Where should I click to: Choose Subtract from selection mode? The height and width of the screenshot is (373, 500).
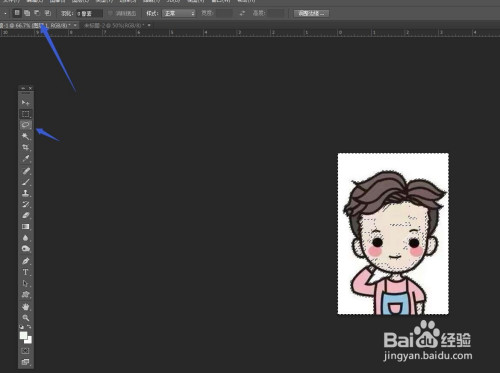click(x=37, y=13)
